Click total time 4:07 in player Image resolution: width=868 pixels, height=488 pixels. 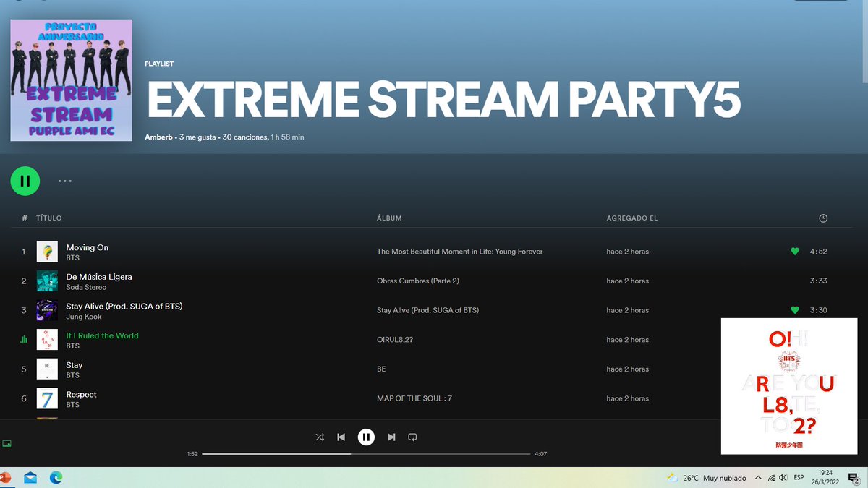(x=541, y=454)
